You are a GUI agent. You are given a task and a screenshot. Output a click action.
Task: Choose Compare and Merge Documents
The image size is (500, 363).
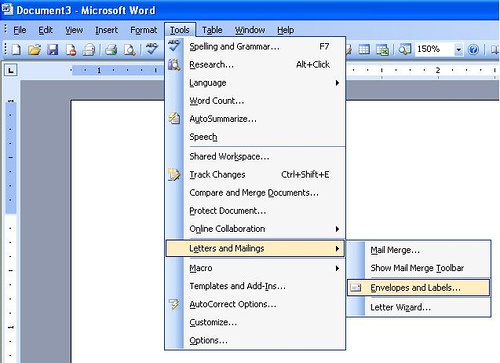tap(255, 192)
